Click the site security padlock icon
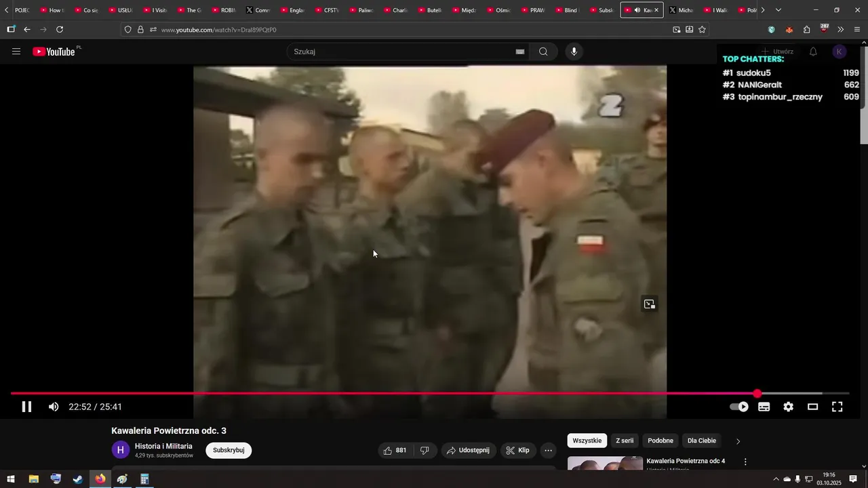The width and height of the screenshot is (868, 488). pyautogui.click(x=140, y=30)
